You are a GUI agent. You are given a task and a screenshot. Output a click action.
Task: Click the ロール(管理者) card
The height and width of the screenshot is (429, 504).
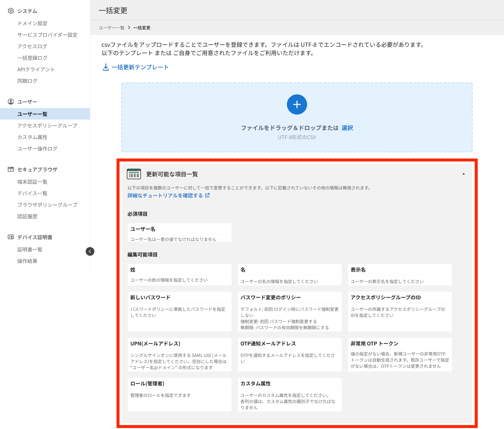(180, 394)
